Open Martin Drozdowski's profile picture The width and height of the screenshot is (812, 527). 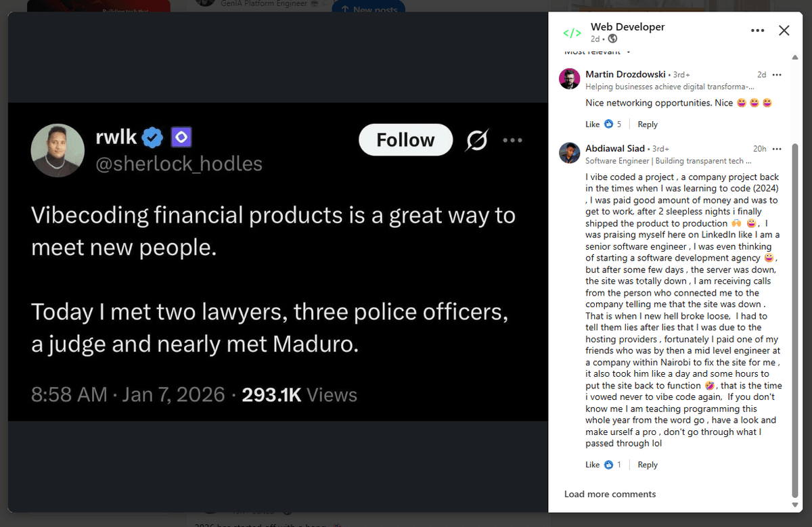pos(570,79)
